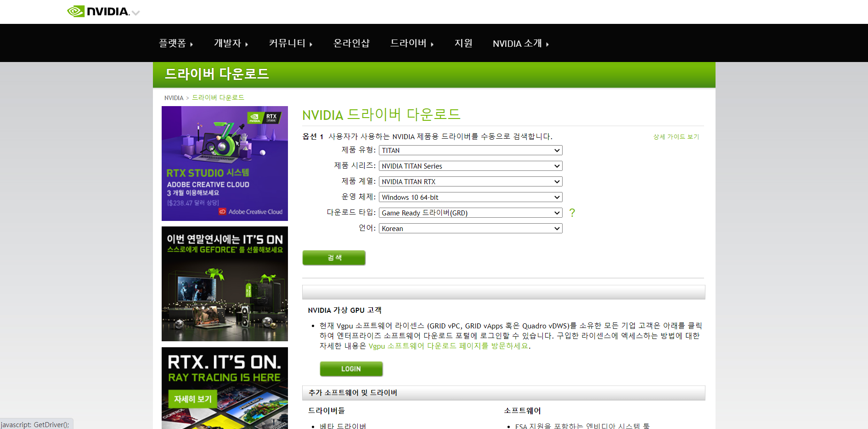Open the 이번 연말연시에는 IT'S ON GeForce banner
This screenshot has width=868, height=429.
point(225,284)
